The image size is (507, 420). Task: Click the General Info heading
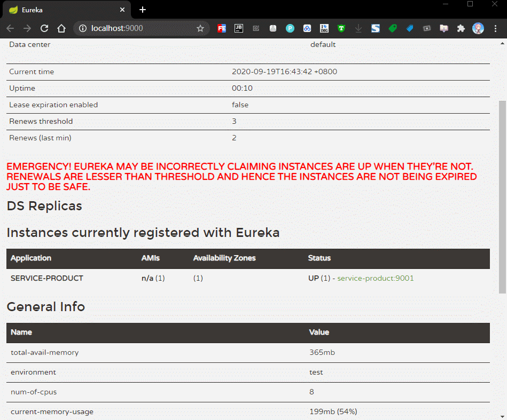click(45, 307)
